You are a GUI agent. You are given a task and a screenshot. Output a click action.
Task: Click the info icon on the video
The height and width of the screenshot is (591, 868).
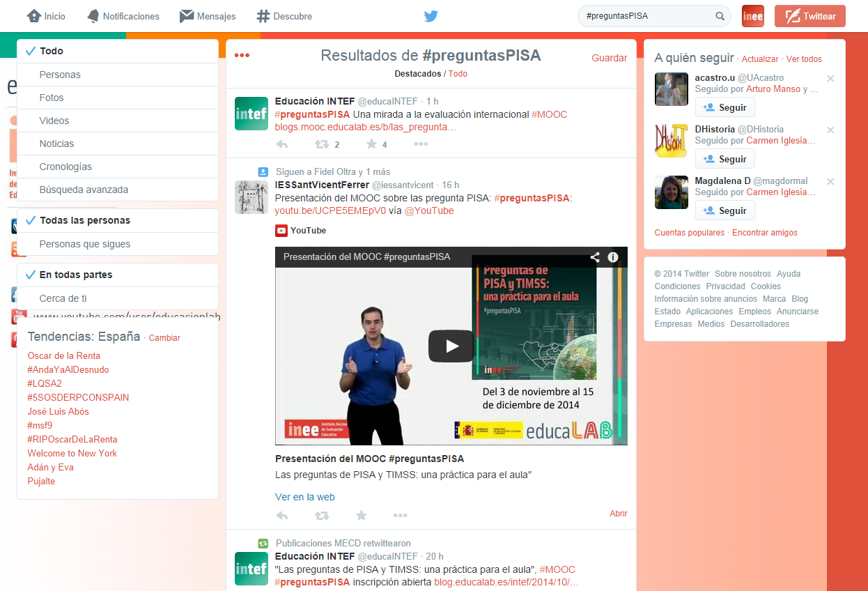coord(613,256)
